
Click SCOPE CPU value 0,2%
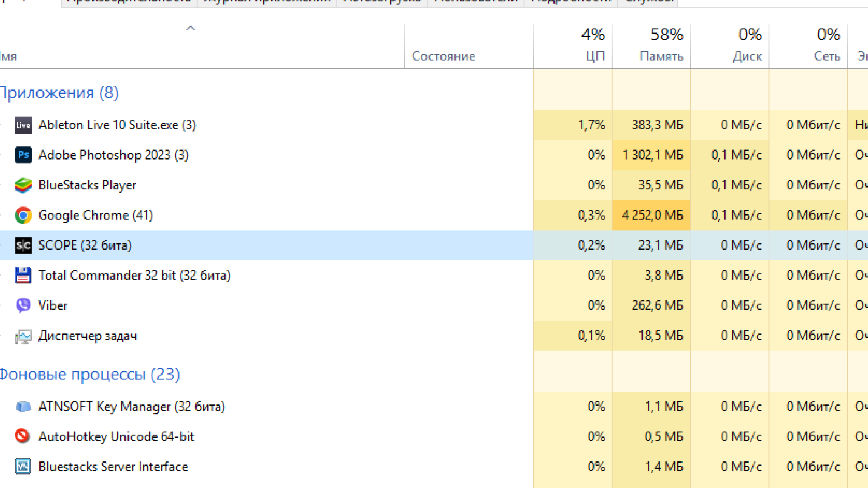tap(591, 245)
